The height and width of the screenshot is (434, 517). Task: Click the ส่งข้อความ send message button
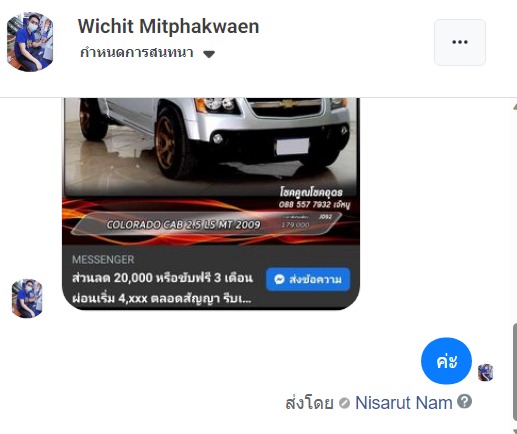(x=308, y=279)
